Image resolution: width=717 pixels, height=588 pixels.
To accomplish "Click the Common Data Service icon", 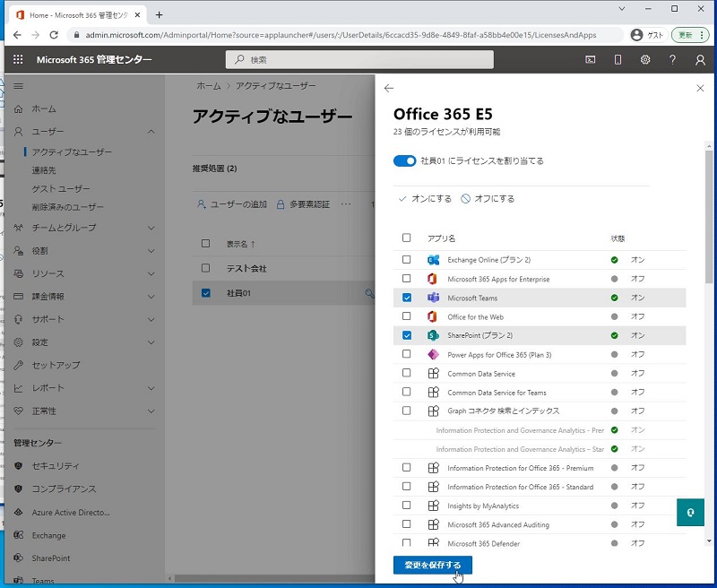I will pyautogui.click(x=433, y=373).
